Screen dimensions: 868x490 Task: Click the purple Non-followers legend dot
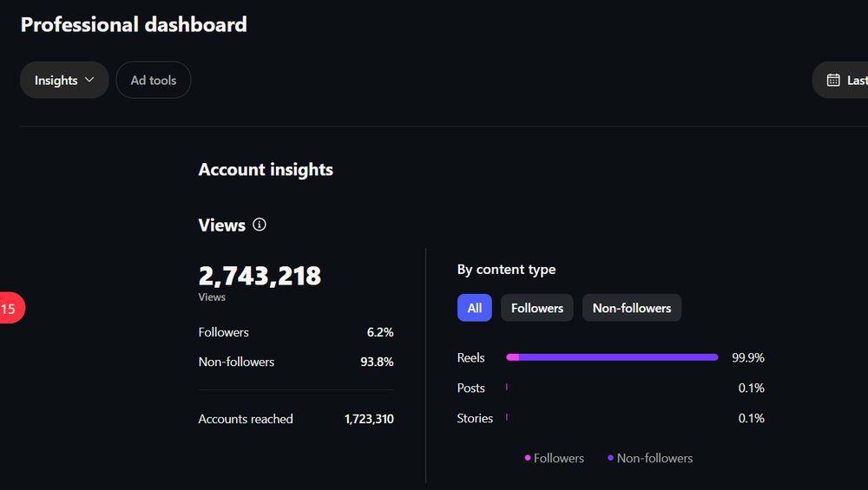click(x=610, y=458)
